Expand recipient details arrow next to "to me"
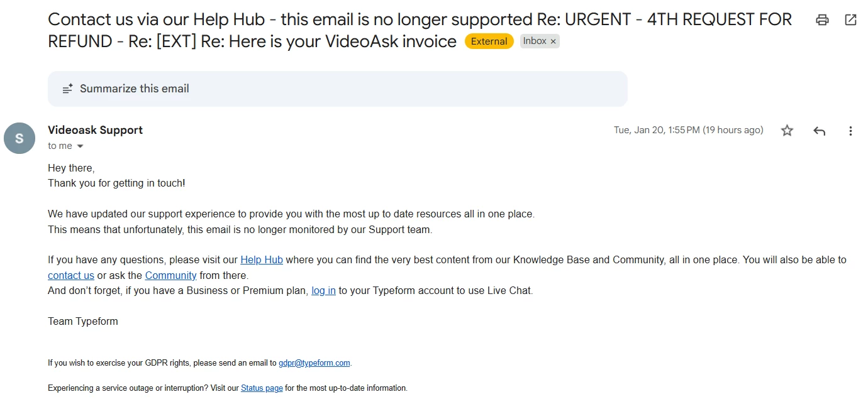 [x=80, y=146]
